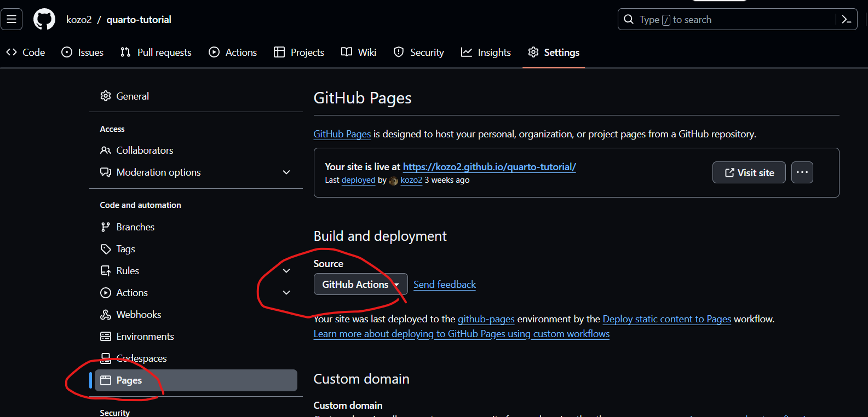868x417 pixels.
Task: Click the Branches icon in the sidebar
Action: (106, 227)
